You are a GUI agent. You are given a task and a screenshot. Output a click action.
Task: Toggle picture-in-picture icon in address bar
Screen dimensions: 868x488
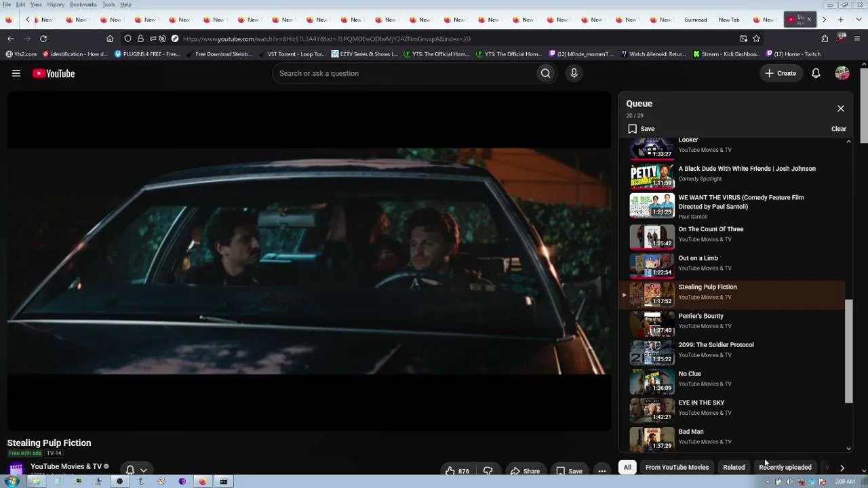click(x=743, y=39)
